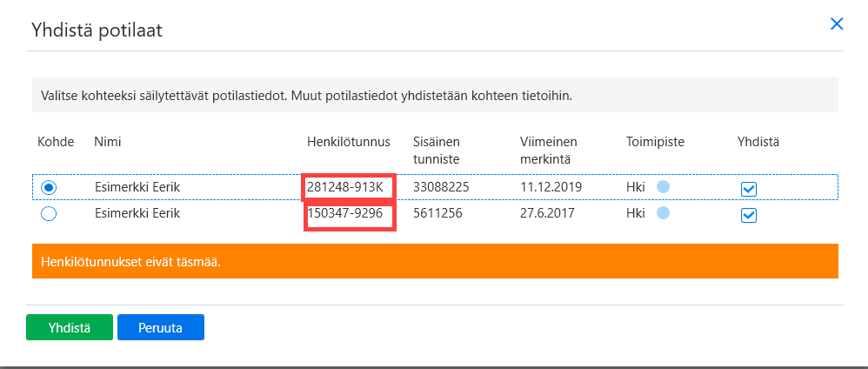868x369 pixels.
Task: Select the first Esimerkki Eerik as Kohde
Action: (50, 188)
